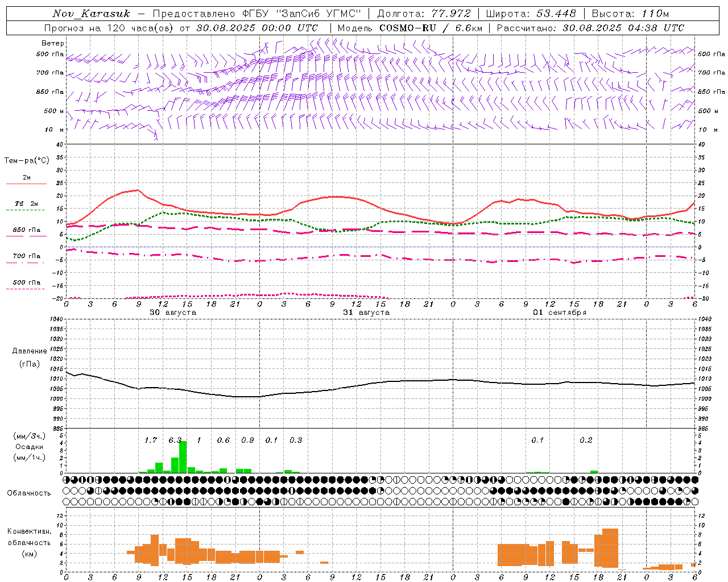Click the Ветер panel label
The height and width of the screenshot is (582, 728).
point(53,43)
